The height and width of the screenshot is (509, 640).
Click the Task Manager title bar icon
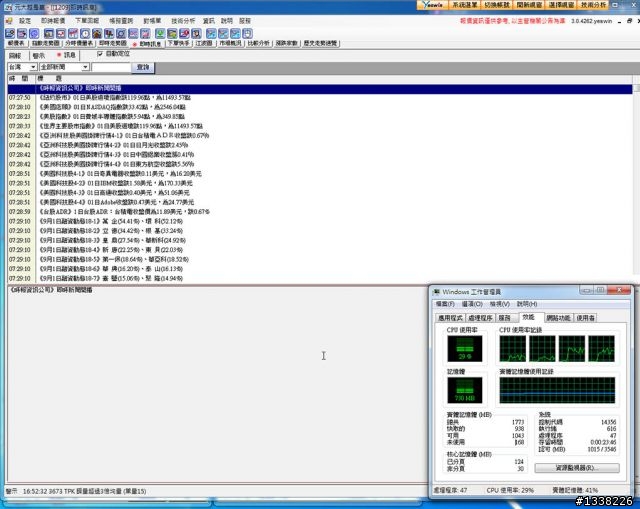point(437,291)
